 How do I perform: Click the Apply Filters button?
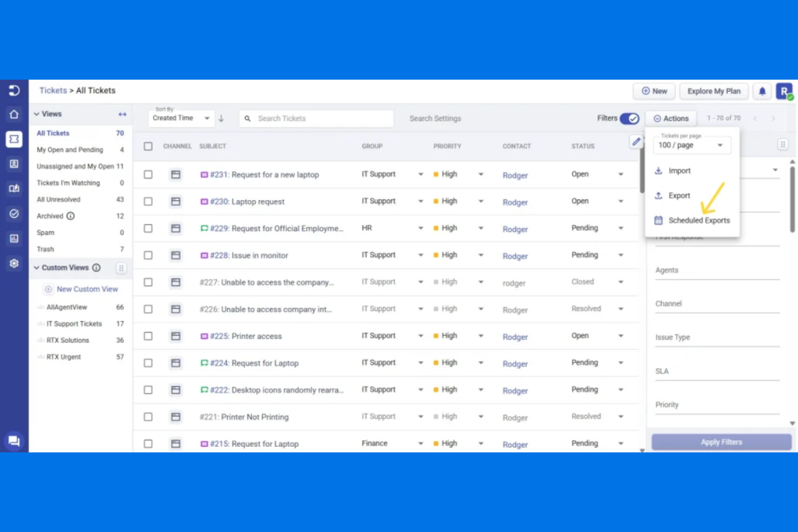(721, 441)
